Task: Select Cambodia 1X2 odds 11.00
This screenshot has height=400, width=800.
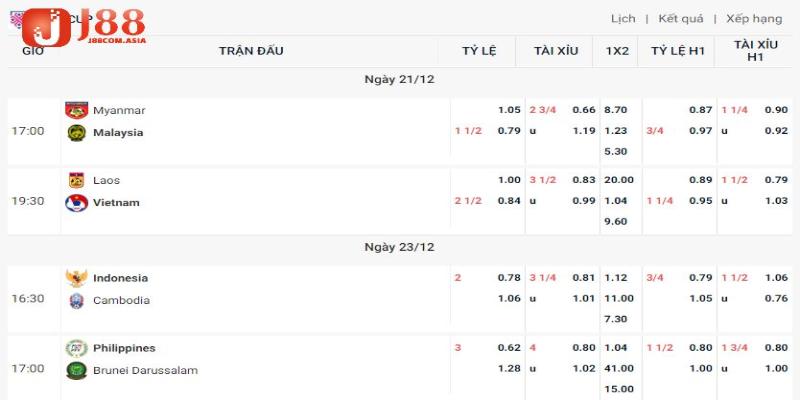Action: tap(619, 298)
